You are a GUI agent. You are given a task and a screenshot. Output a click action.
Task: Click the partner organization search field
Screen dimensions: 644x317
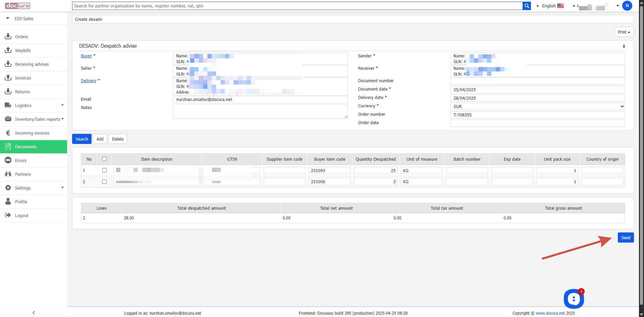point(297,6)
